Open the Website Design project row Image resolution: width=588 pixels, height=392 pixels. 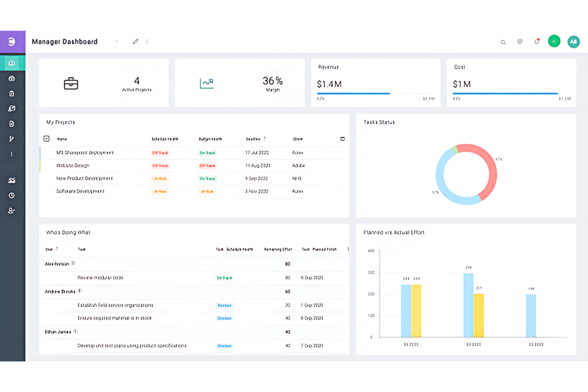(x=194, y=166)
